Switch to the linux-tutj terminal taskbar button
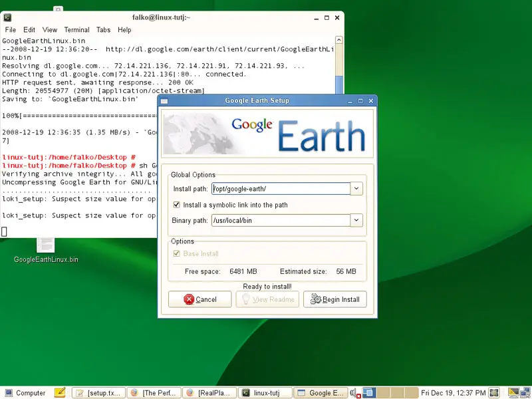 point(265,393)
